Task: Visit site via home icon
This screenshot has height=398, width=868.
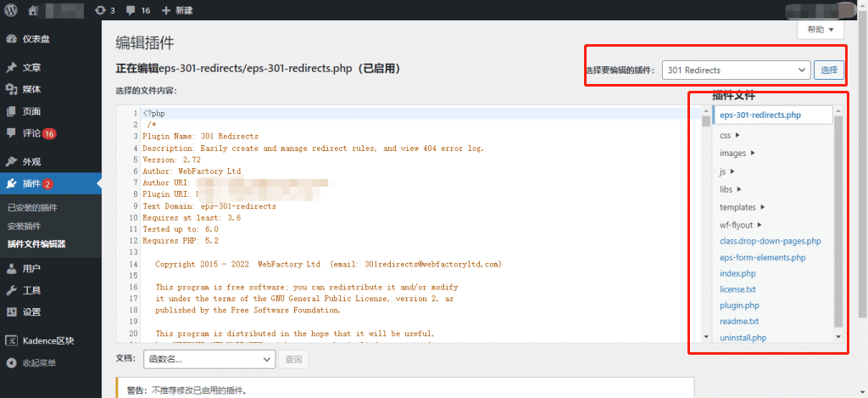Action: tap(34, 10)
